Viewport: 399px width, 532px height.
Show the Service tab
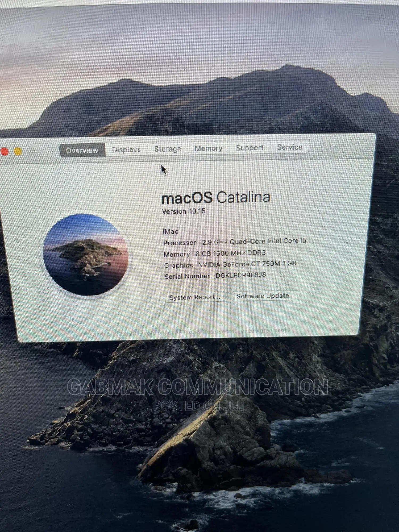pyautogui.click(x=290, y=147)
